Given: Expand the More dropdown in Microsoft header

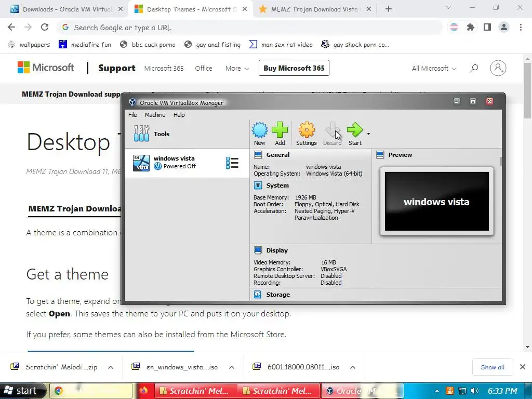Looking at the screenshot, I should (x=237, y=68).
